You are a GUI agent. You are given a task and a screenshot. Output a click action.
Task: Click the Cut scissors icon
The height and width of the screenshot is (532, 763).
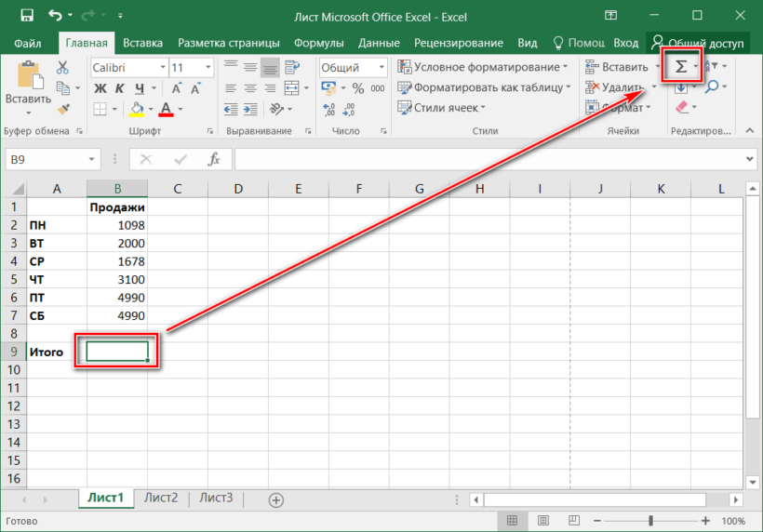click(x=62, y=67)
